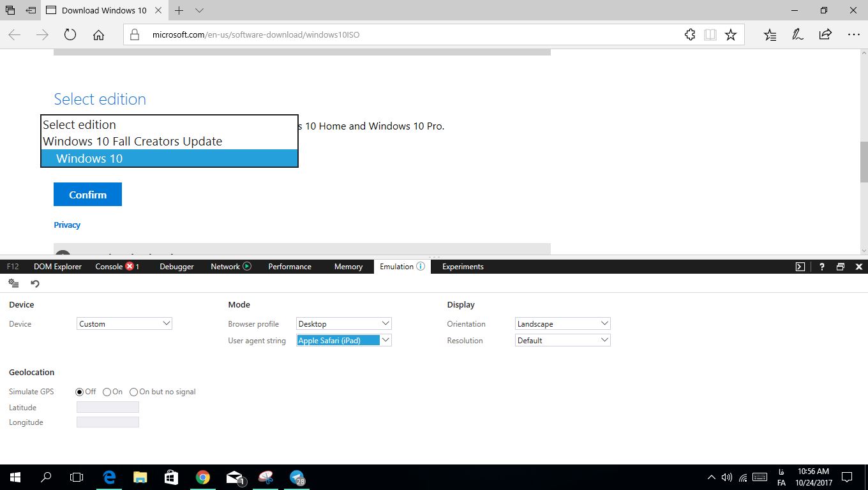Click persist emulation settings icon

point(13,283)
